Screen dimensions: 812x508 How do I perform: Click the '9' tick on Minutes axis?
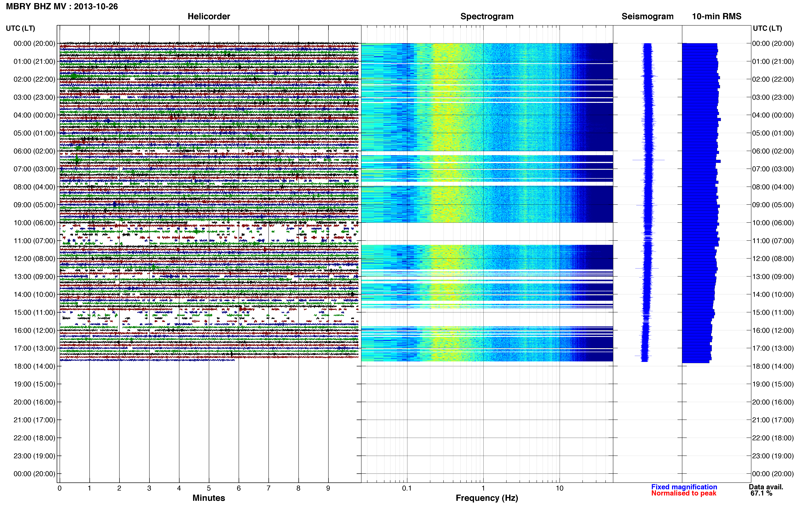click(328, 488)
